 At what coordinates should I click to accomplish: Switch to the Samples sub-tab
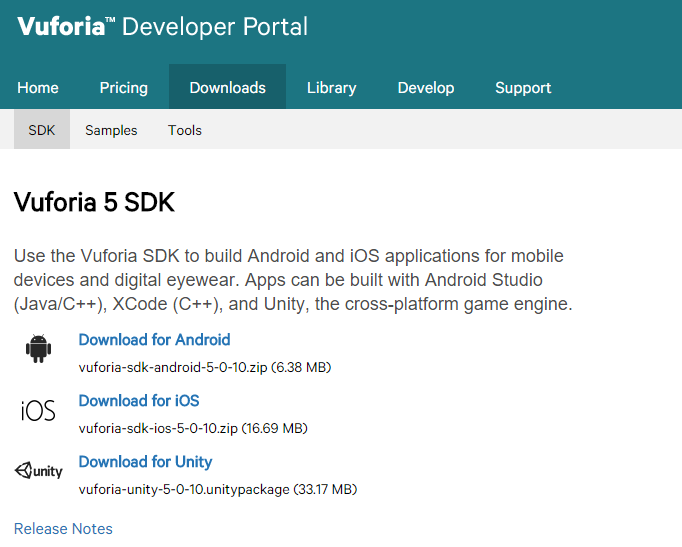click(111, 130)
